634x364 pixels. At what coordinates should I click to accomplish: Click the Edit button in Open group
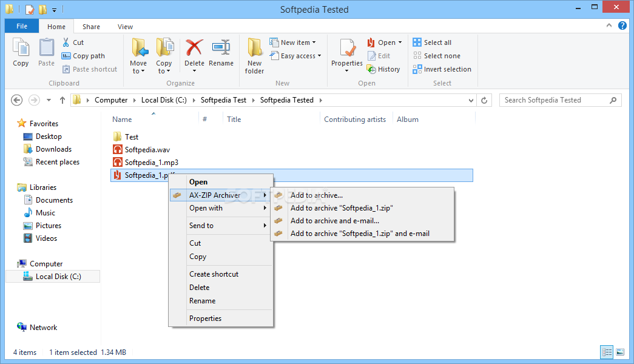click(379, 56)
